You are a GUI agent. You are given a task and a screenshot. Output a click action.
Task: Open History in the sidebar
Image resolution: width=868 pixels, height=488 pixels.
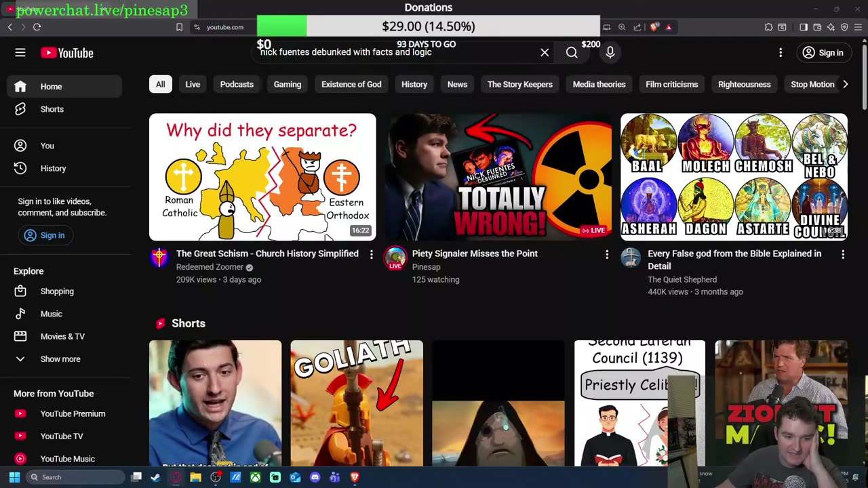(x=65, y=168)
